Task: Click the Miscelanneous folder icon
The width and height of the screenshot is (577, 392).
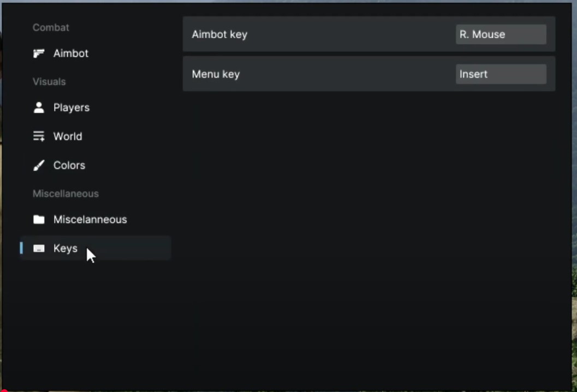Action: [39, 219]
